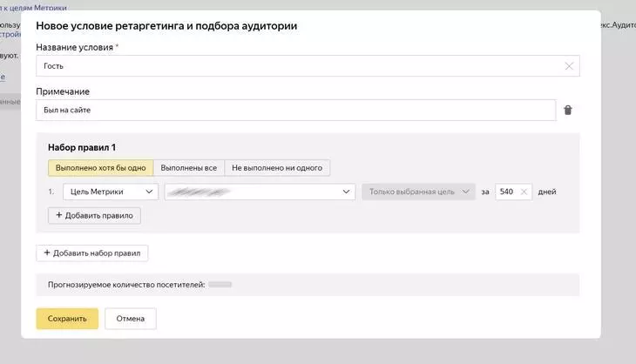
Task: Click the 'Добавить правило' button
Action: point(94,216)
